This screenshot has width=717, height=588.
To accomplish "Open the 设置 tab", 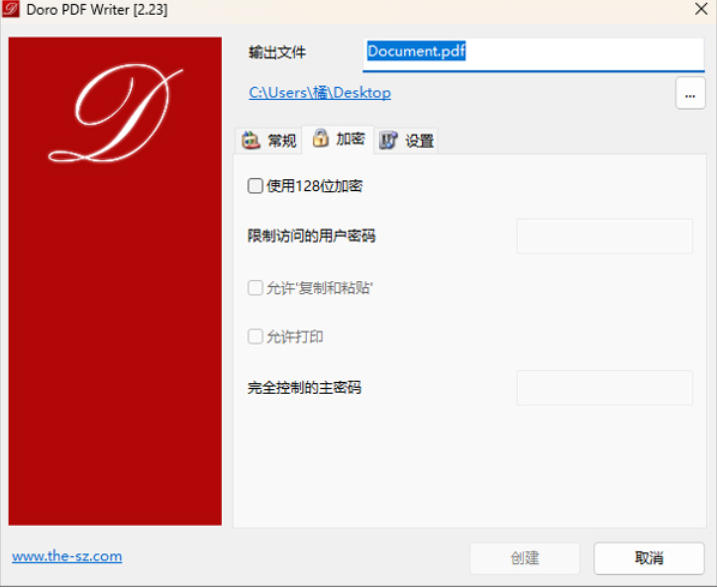I will [407, 140].
